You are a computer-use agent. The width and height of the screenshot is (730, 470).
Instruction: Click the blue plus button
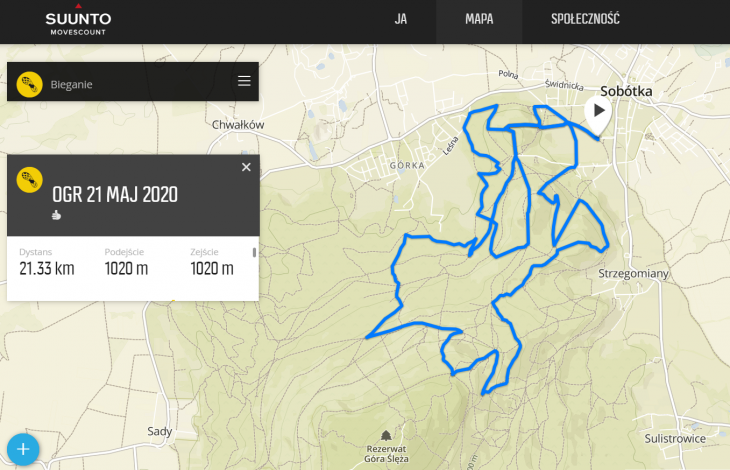23,449
